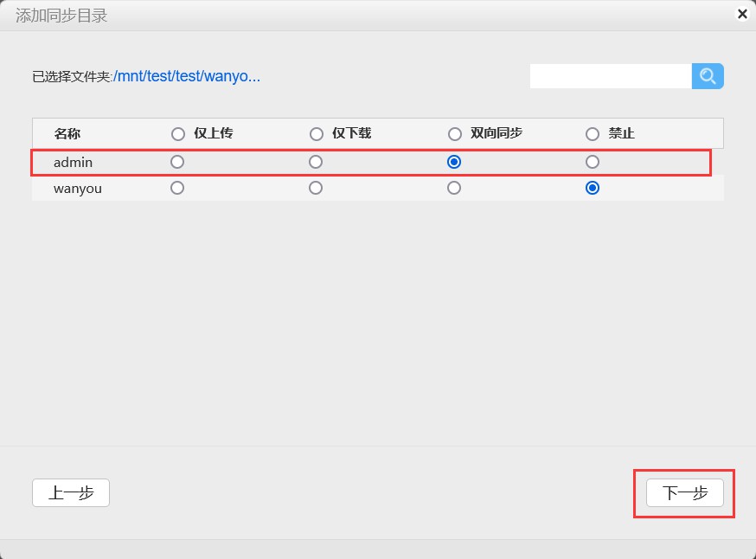Select 仅下载 in the header row
This screenshot has width=756, height=559.
(x=316, y=133)
